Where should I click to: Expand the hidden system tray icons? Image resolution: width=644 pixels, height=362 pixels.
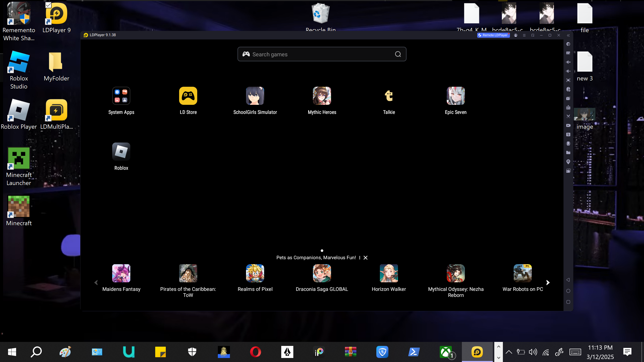(x=509, y=352)
